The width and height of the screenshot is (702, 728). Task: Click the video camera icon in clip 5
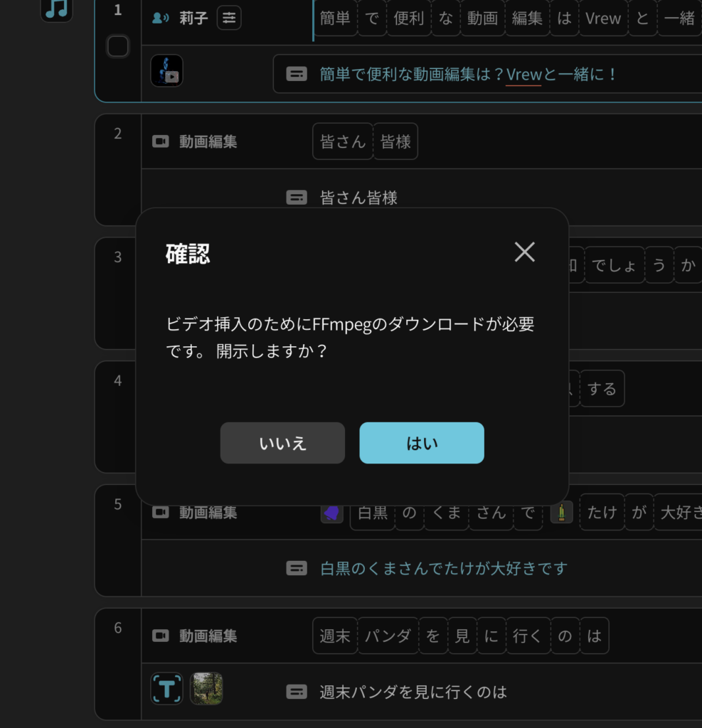click(x=161, y=512)
